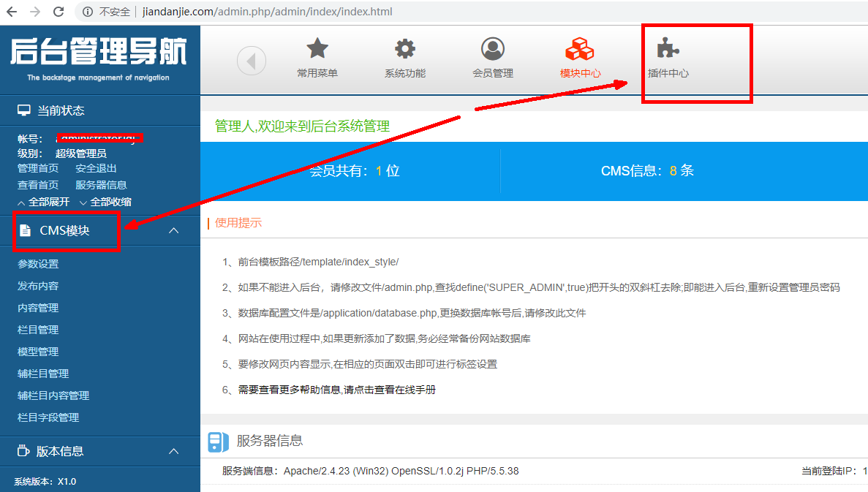This screenshot has height=492, width=868.
Task: Open the 服务器信息 sidebar link
Action: point(101,185)
